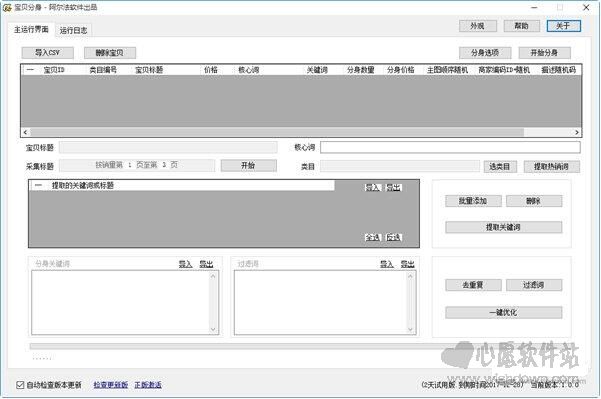Click 选类目 to choose category

click(500, 166)
